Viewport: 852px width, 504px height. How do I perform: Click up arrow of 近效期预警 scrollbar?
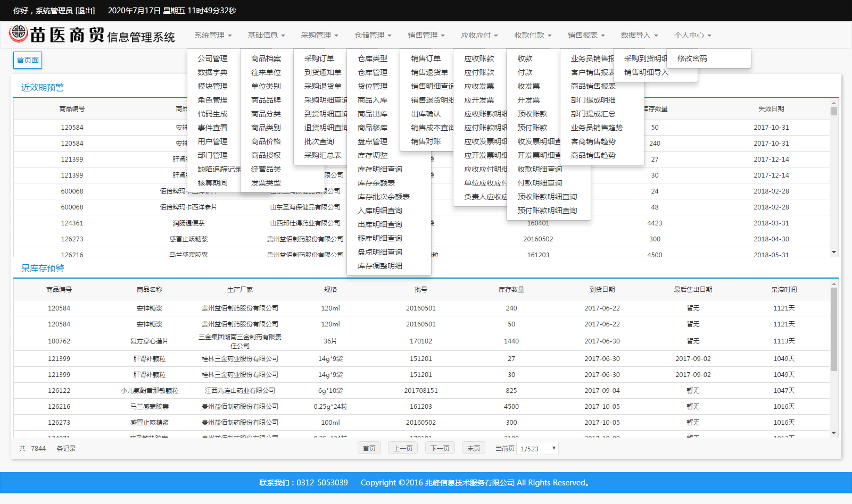pos(834,103)
